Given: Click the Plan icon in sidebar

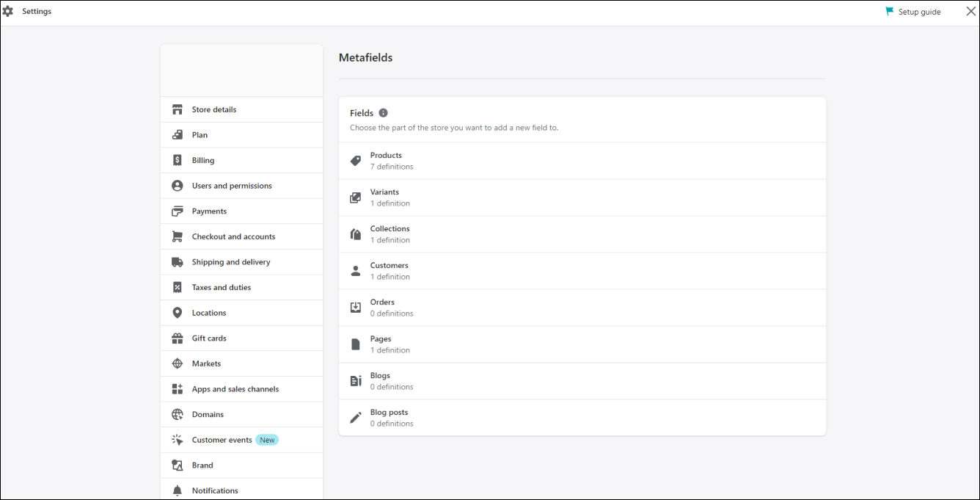Looking at the screenshot, I should click(x=178, y=135).
